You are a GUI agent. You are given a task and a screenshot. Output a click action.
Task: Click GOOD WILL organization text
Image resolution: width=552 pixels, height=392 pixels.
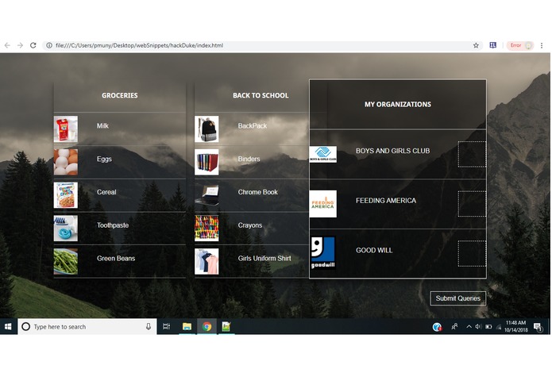(x=374, y=250)
